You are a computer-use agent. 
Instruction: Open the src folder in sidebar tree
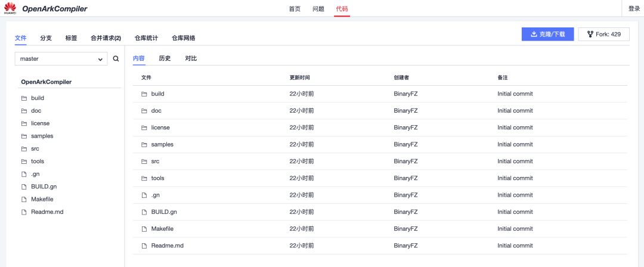36,149
